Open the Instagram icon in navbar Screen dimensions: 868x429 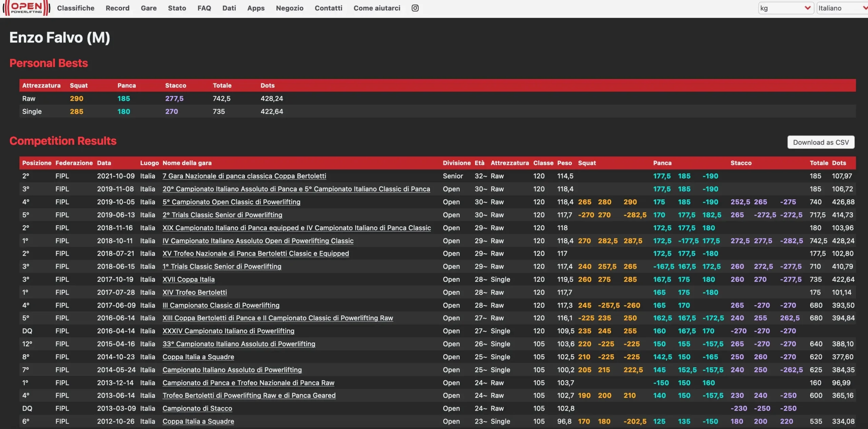415,8
